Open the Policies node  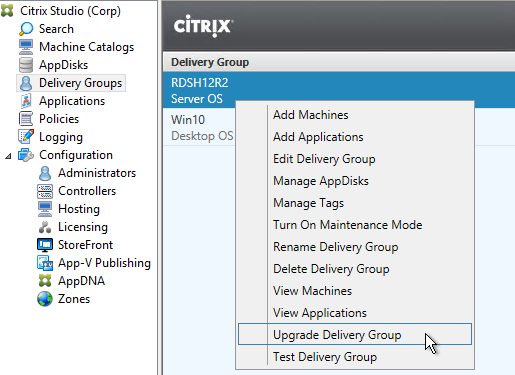59,119
